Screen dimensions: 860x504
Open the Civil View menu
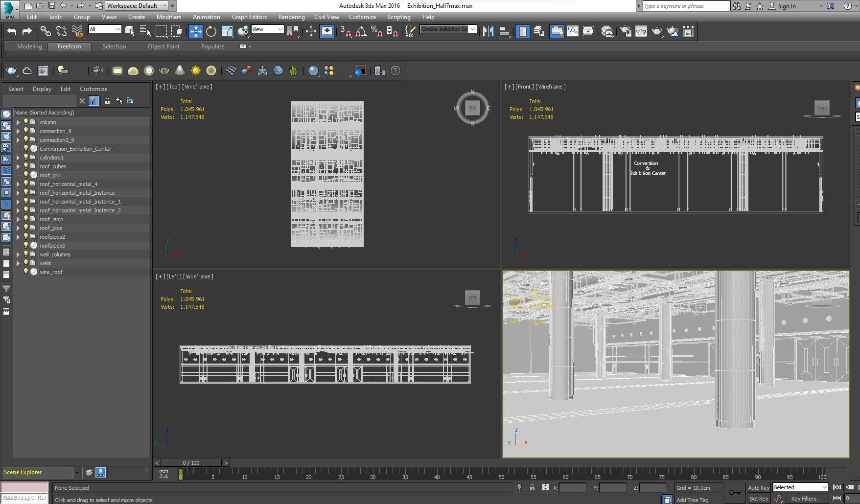coord(326,17)
